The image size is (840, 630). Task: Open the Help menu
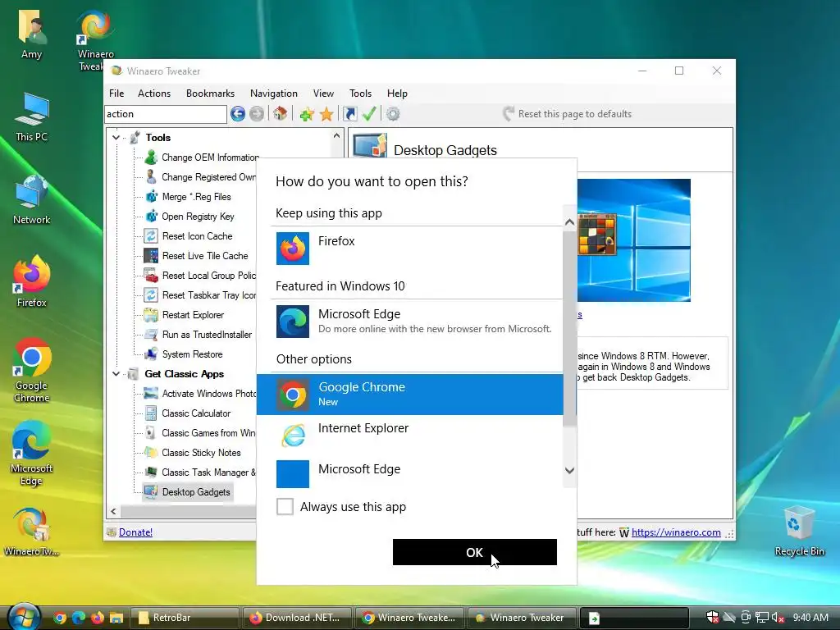[x=398, y=94]
